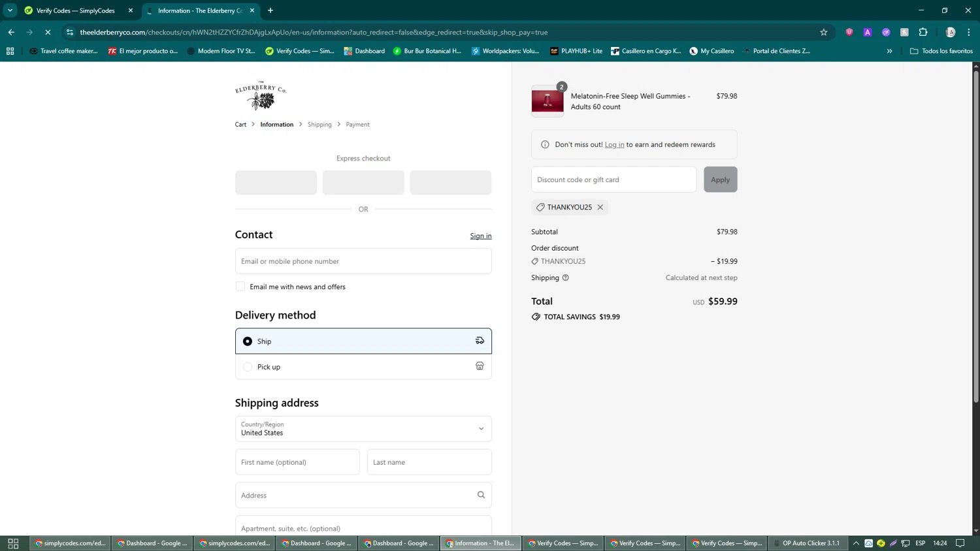Focus the Email or mobile phone number field
The image size is (980, 551).
[x=363, y=261]
